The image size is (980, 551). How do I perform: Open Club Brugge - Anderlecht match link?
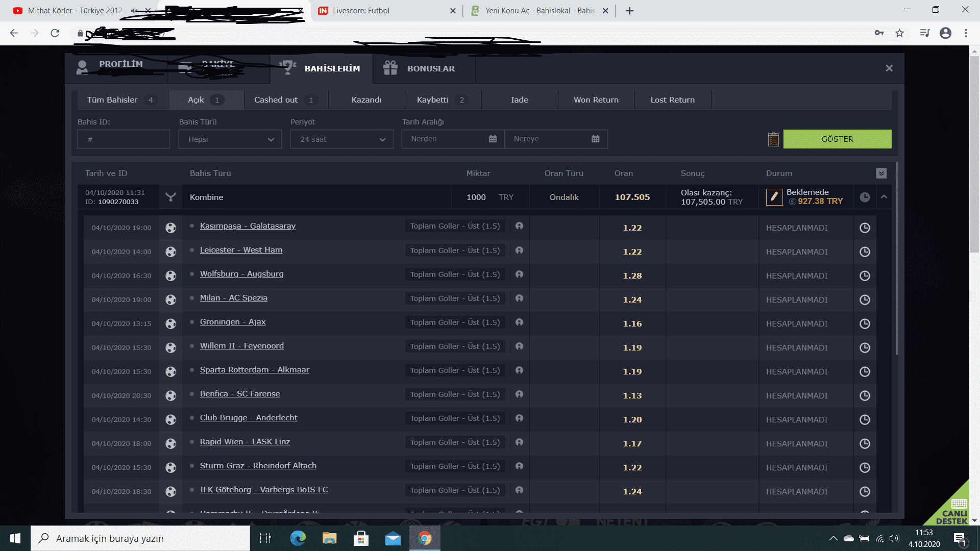tap(249, 418)
